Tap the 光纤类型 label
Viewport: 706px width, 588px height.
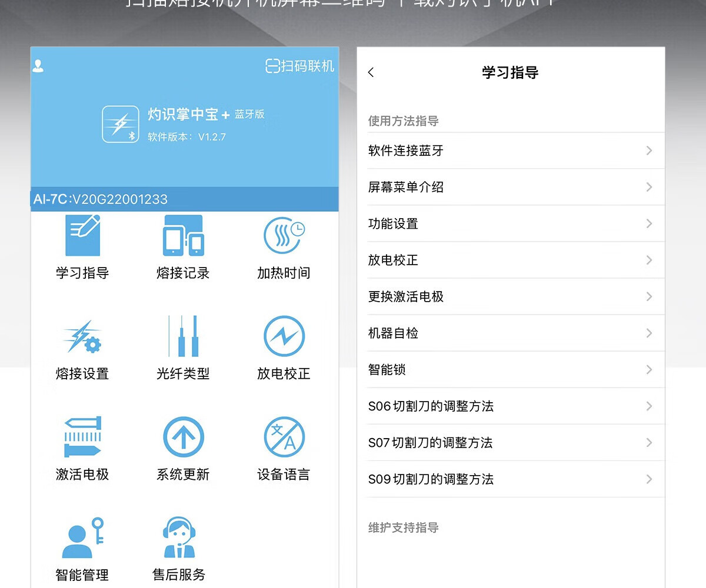pyautogui.click(x=183, y=373)
